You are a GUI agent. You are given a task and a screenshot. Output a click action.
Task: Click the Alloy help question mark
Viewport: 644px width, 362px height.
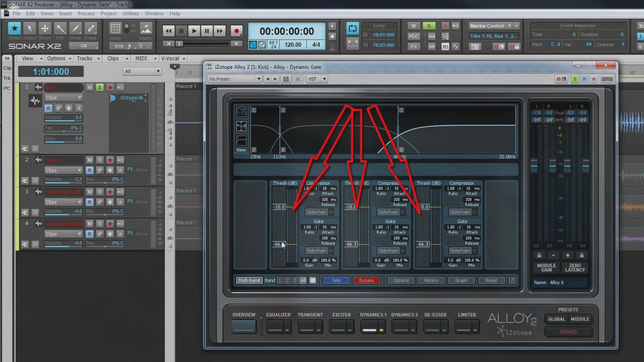512,281
